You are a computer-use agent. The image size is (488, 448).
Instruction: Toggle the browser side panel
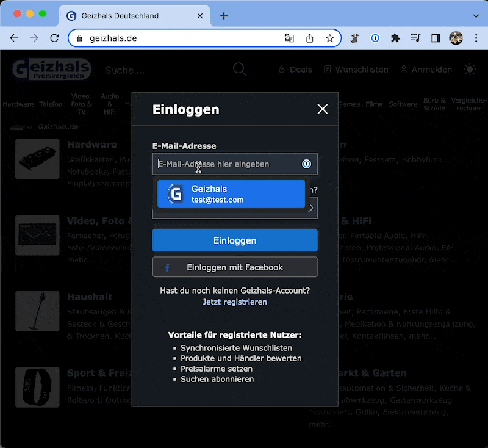pos(436,38)
